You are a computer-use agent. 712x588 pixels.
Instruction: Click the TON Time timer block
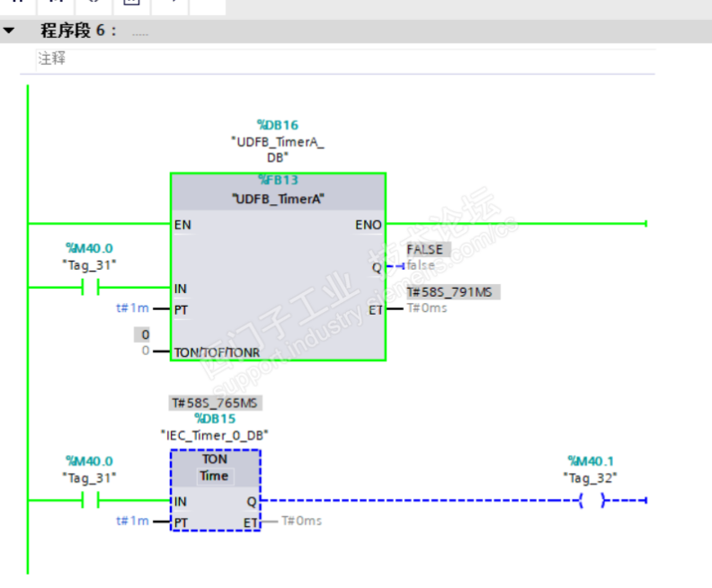tap(215, 490)
